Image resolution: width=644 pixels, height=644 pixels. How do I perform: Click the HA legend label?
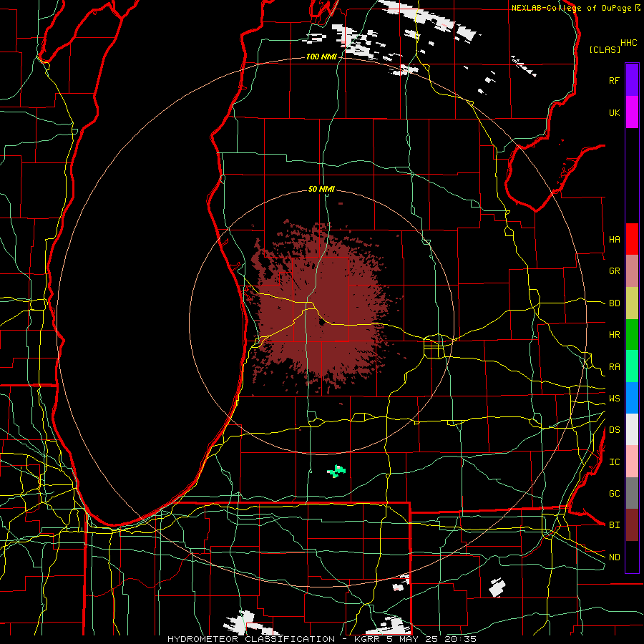[614, 240]
